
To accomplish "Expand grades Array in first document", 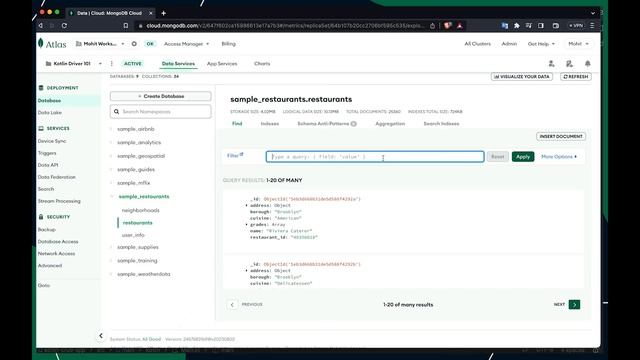I will [247, 224].
